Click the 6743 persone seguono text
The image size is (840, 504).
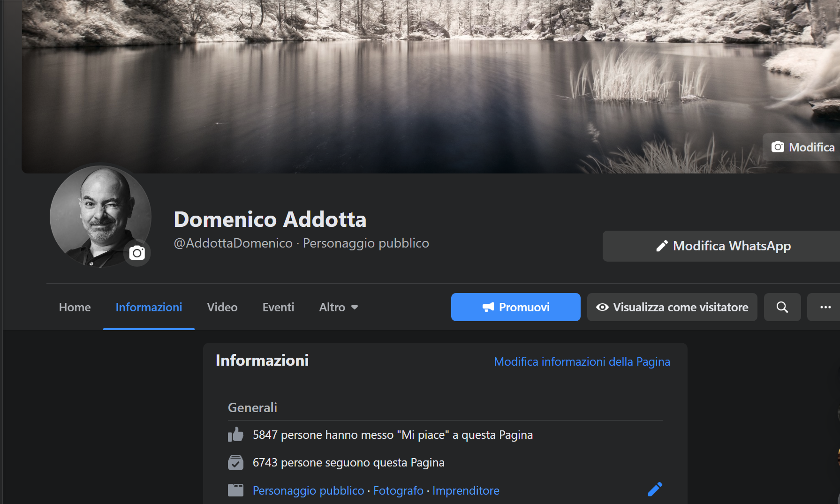pos(348,463)
